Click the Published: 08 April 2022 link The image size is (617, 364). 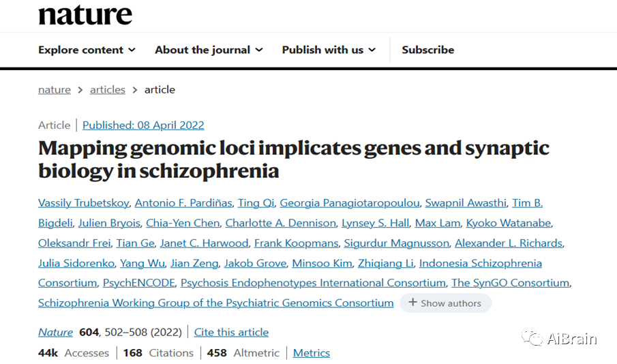[x=143, y=125]
